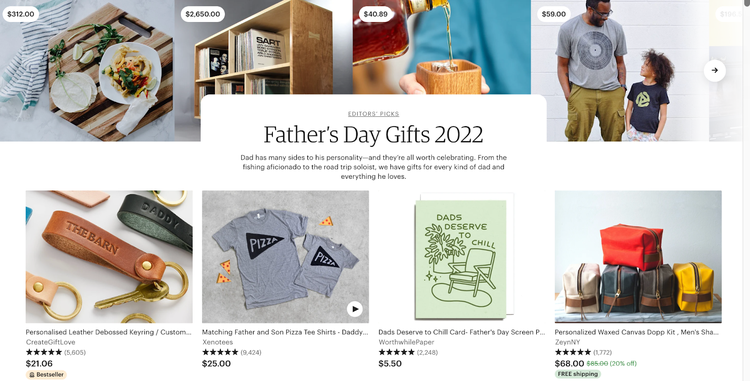Open the leather keyring product photo
Viewport: 750px width, 381px height.
pyautogui.click(x=109, y=257)
